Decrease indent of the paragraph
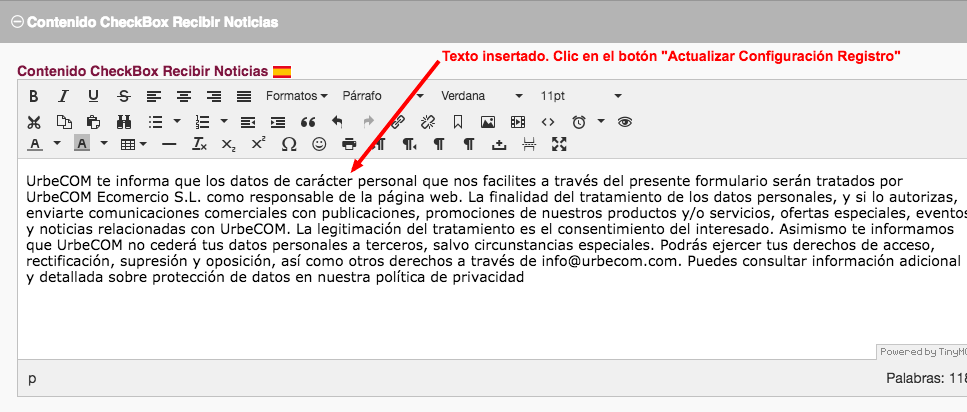The height and width of the screenshot is (412, 967). (x=248, y=122)
